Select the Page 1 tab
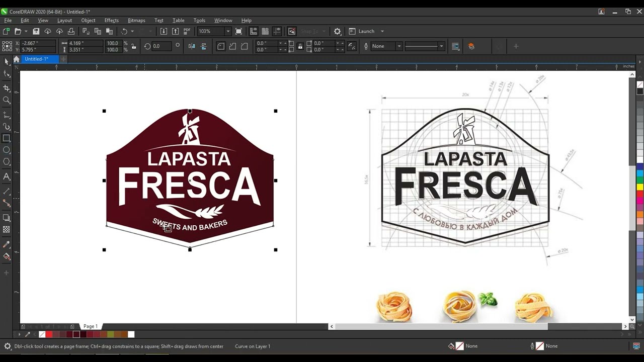This screenshot has width=644, height=362. click(x=91, y=326)
